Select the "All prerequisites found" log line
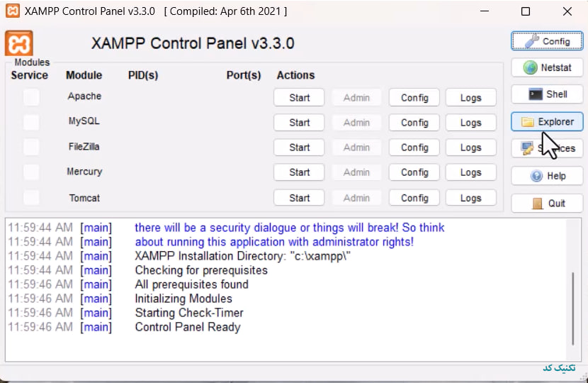Image resolution: width=588 pixels, height=383 pixels. coord(191,284)
